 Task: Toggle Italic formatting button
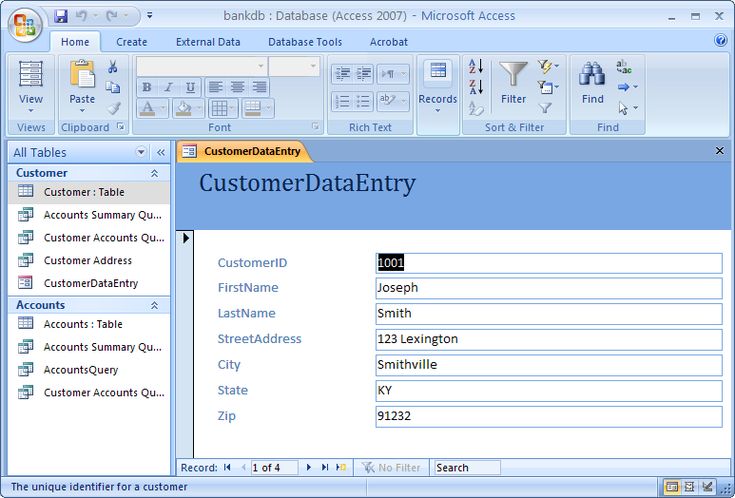click(168, 87)
